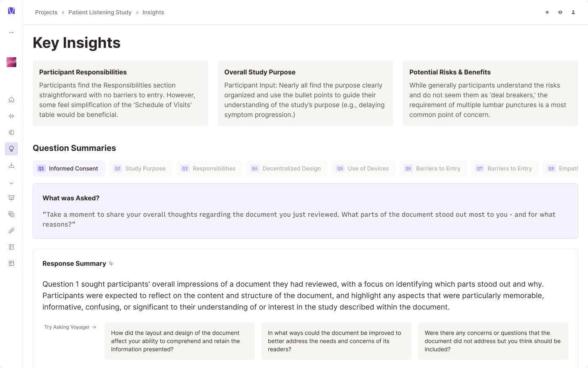The image size is (588, 368).
Task: Toggle the eye visibility icon top right
Action: (x=560, y=12)
